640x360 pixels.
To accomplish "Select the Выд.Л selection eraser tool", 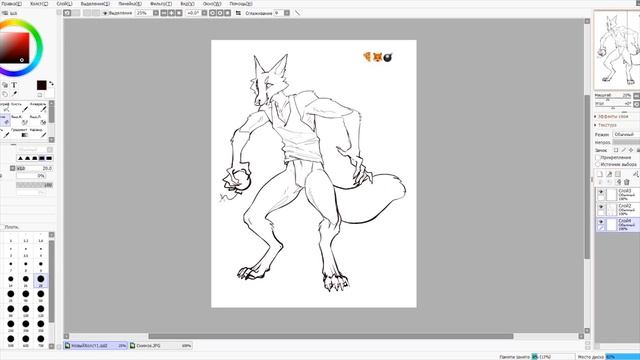I will click(x=38, y=120).
